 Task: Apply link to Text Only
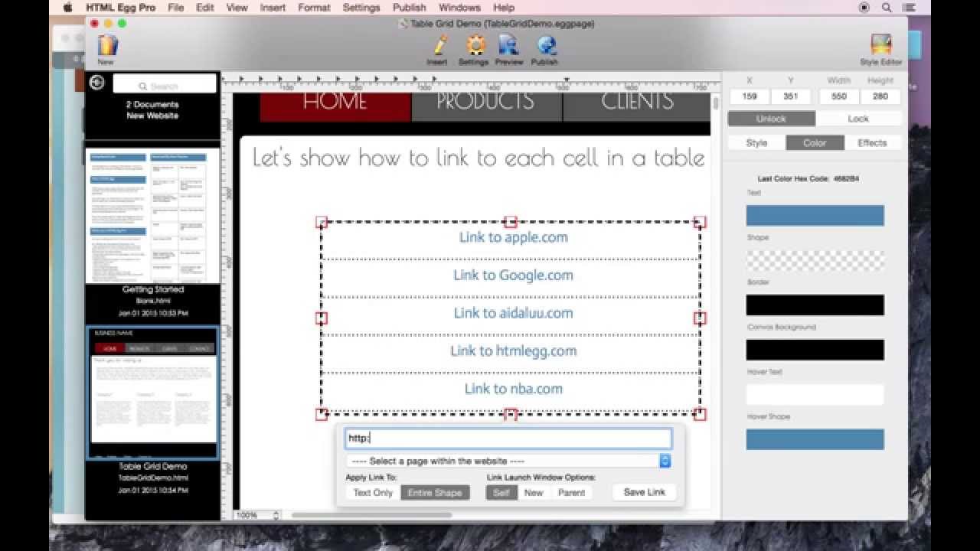click(x=373, y=493)
